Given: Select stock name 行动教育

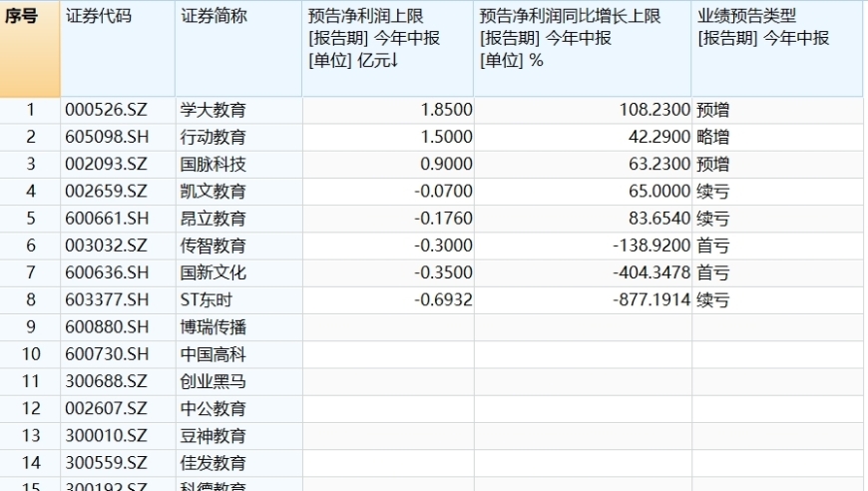Looking at the screenshot, I should (x=214, y=137).
